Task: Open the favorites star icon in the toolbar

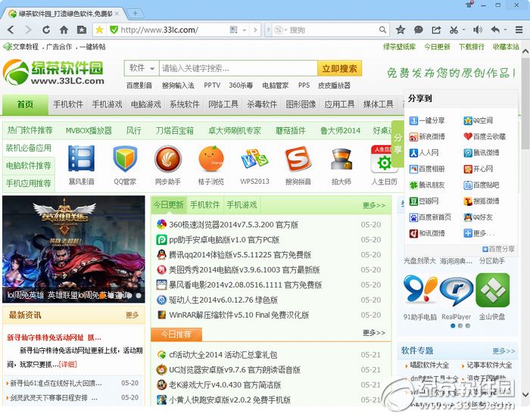Action: [x=401, y=30]
